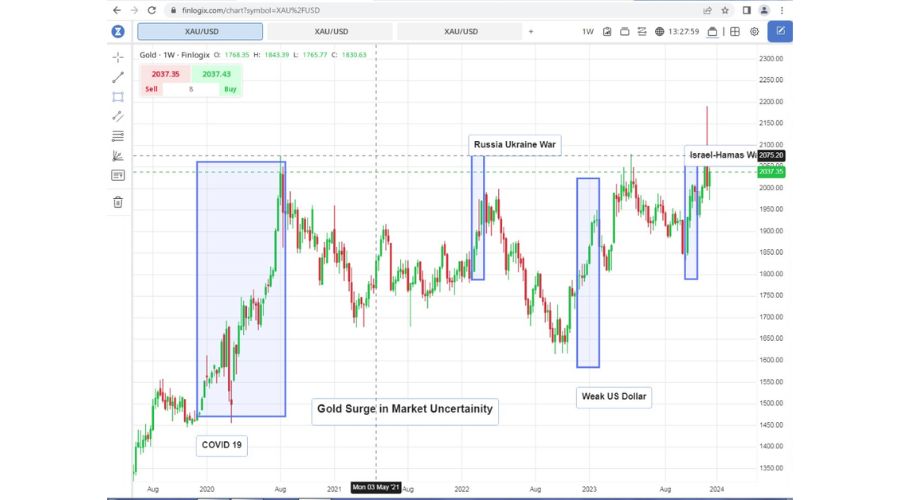
Task: Select the fan lines drawing tool
Action: click(x=117, y=155)
